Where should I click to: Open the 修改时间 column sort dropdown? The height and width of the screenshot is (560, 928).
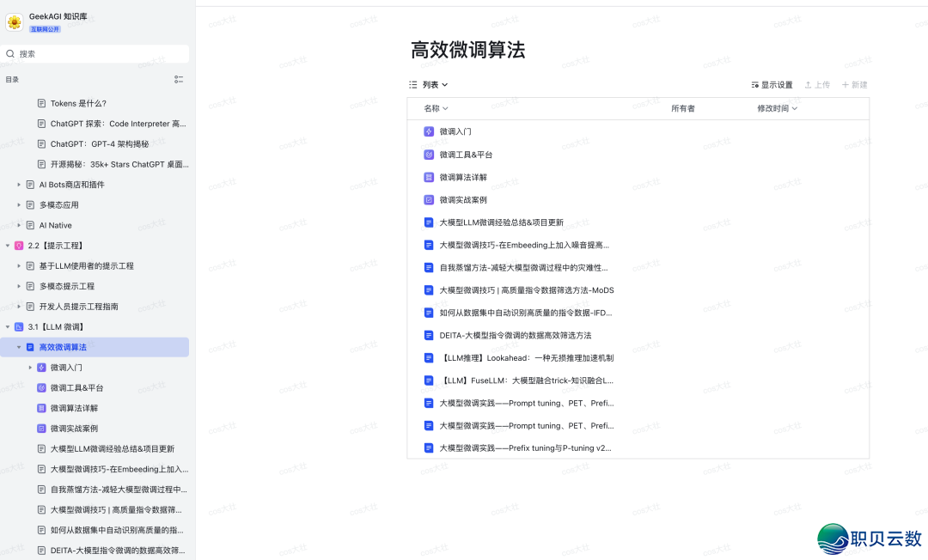tap(777, 108)
